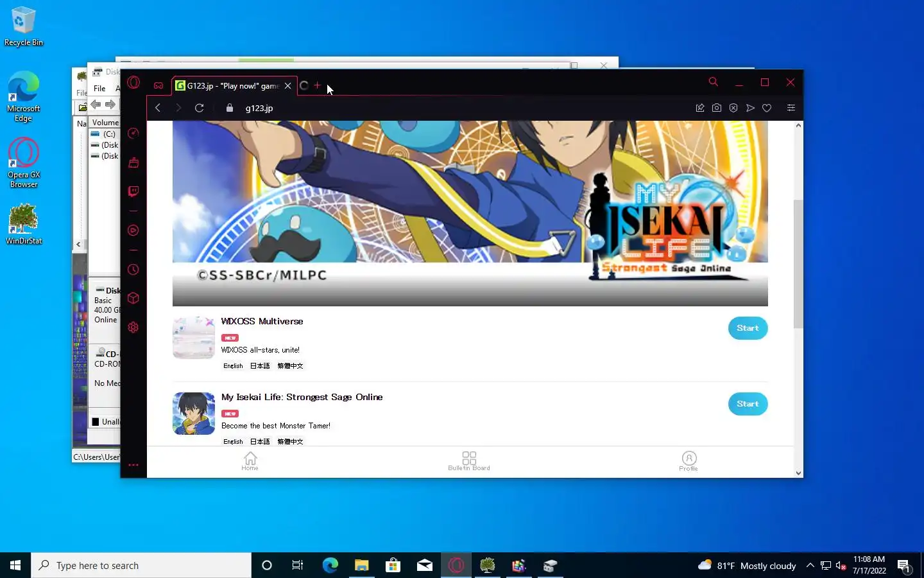Switch to the loading second tab
Screen dimensions: 924x578
point(304,85)
